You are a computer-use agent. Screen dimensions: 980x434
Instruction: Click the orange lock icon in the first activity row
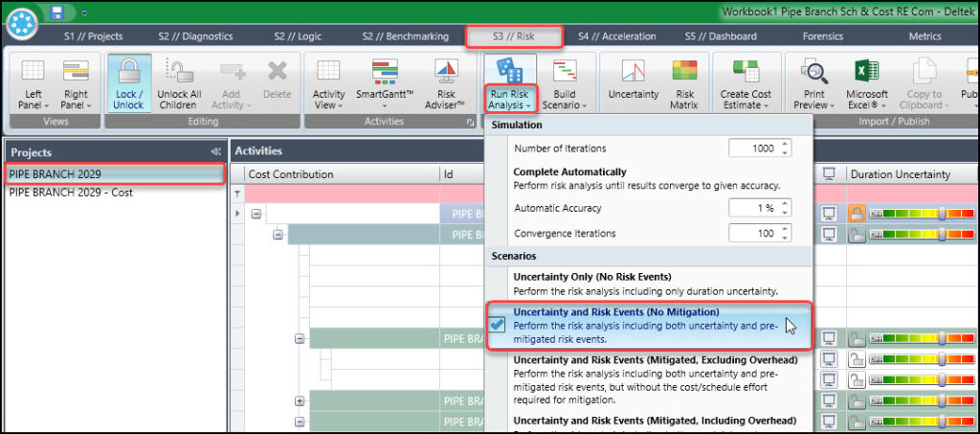point(857,214)
